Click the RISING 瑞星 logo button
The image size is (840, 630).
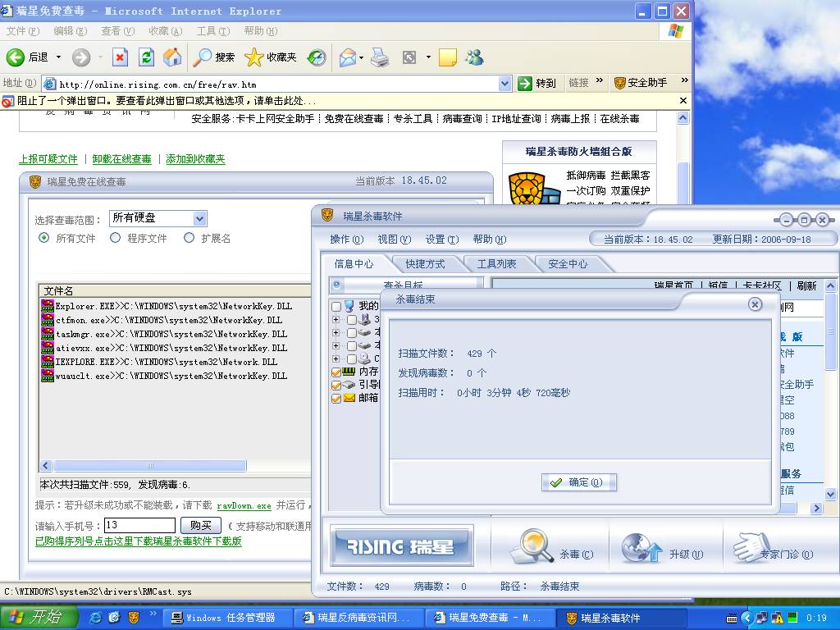tap(402, 546)
